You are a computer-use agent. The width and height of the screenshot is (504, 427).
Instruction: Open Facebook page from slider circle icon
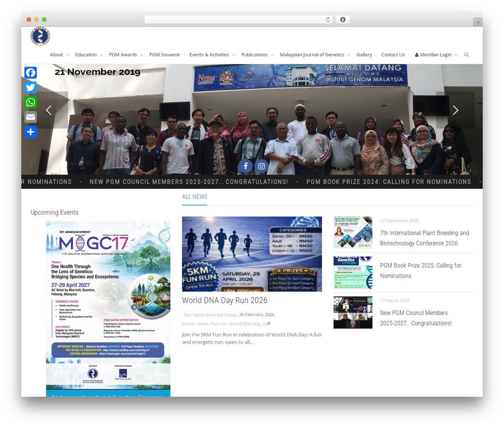pyautogui.click(x=245, y=166)
